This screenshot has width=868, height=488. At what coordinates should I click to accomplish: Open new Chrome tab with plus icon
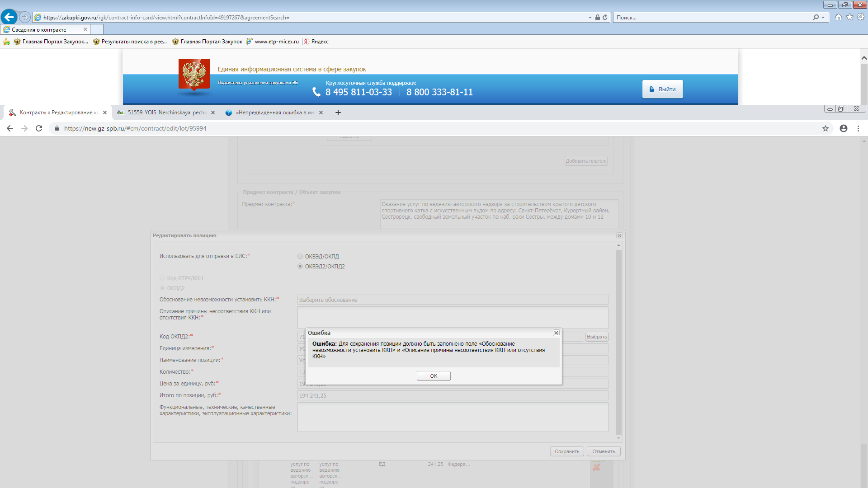tap(338, 113)
